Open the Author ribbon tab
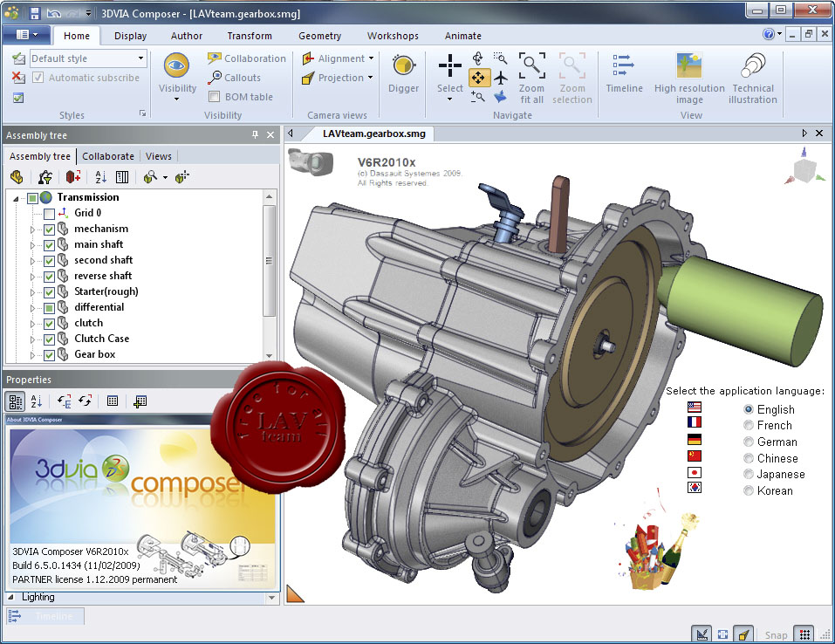The height and width of the screenshot is (644, 835). [x=187, y=36]
